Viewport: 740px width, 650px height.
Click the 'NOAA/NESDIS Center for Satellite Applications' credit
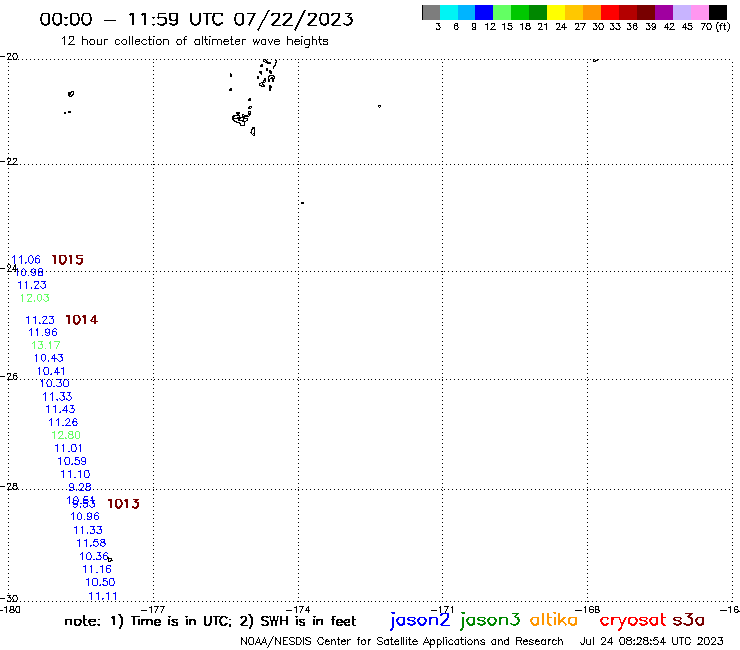pos(402,641)
